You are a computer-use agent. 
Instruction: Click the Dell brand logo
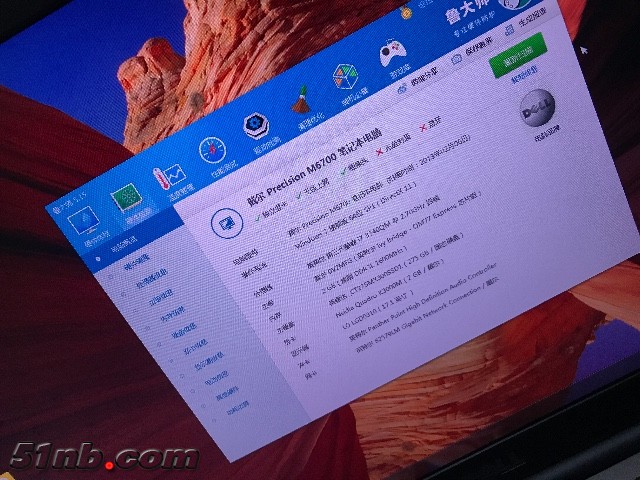click(538, 107)
